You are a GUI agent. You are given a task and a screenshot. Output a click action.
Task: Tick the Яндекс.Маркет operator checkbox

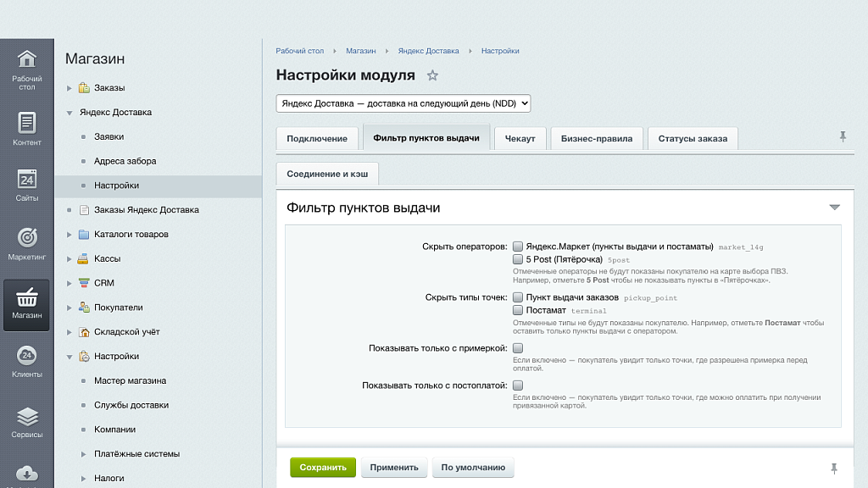tap(518, 247)
